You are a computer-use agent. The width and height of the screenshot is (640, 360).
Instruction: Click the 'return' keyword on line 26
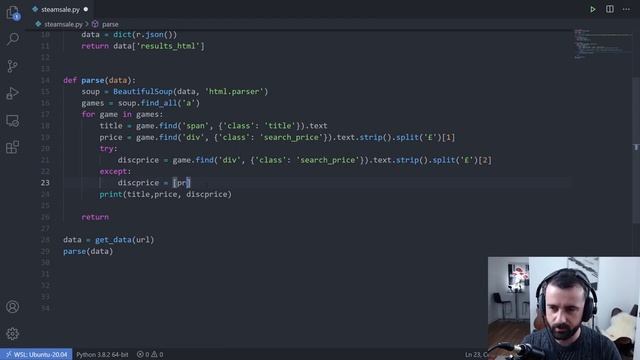pyautogui.click(x=95, y=217)
